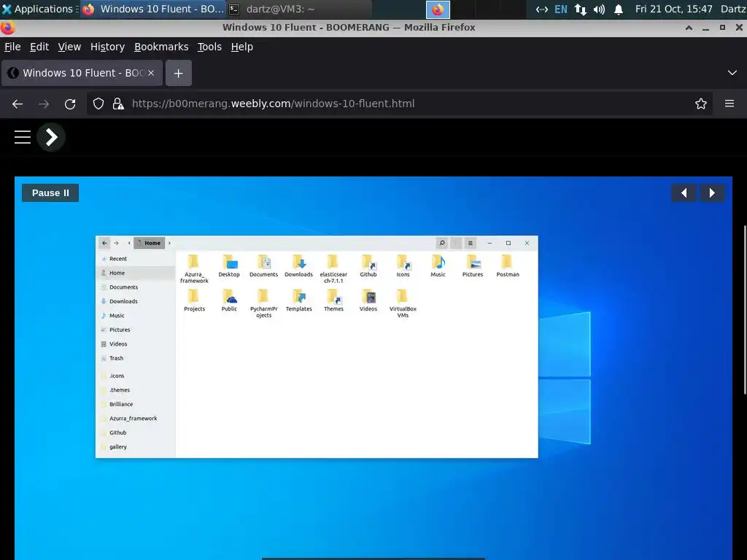Click the page vertical scrollbar
Screen dimensions: 747x560
[x=745, y=309]
